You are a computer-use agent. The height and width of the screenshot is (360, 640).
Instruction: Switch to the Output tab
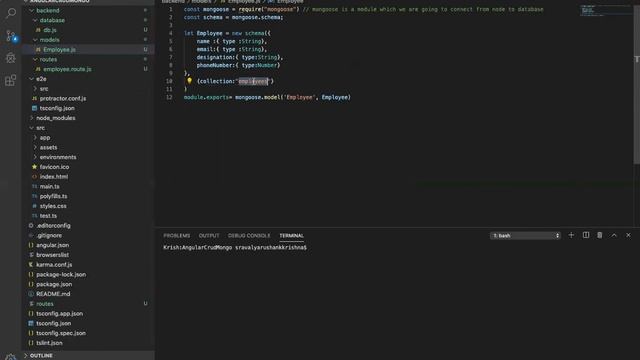tap(209, 236)
